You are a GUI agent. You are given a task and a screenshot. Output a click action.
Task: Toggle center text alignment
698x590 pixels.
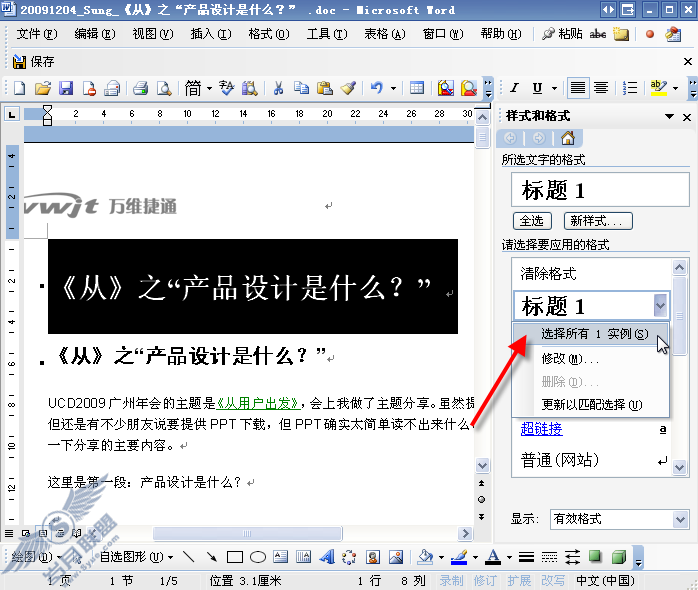point(601,88)
